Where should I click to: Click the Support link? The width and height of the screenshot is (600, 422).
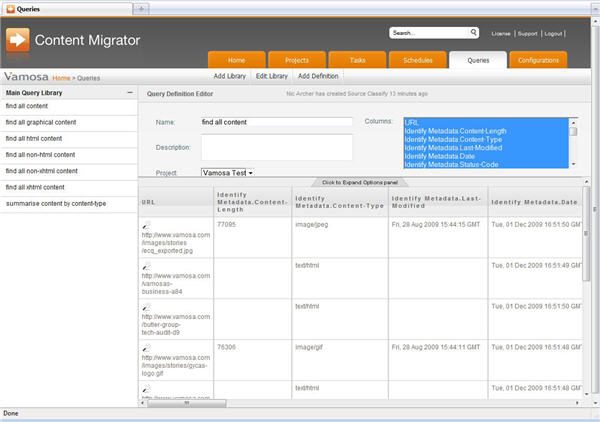(x=527, y=34)
